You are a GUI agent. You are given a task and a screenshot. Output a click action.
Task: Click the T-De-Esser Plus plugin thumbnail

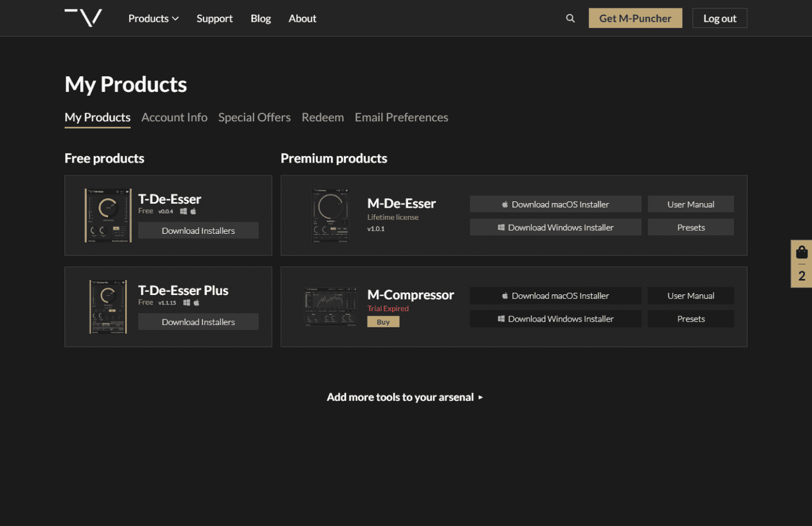tap(108, 307)
